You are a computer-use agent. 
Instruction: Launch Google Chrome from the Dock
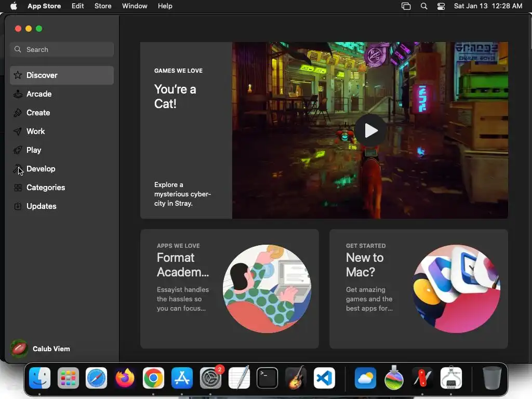pos(153,378)
